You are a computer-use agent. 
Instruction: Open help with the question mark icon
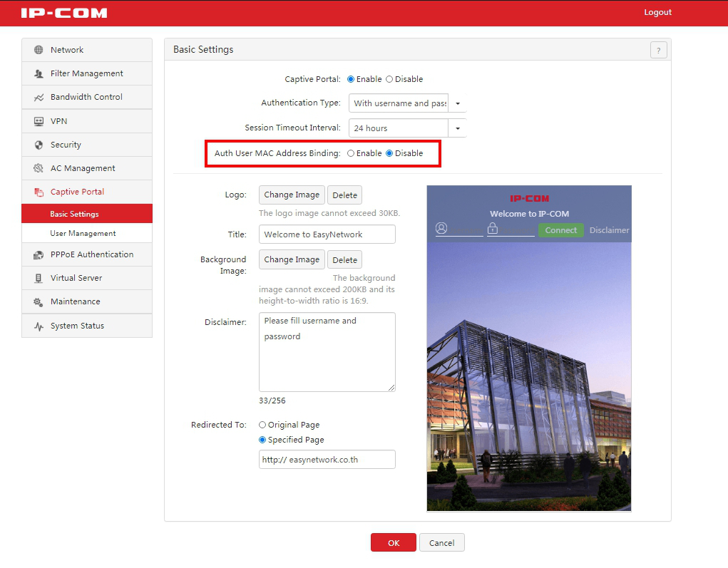point(658,50)
